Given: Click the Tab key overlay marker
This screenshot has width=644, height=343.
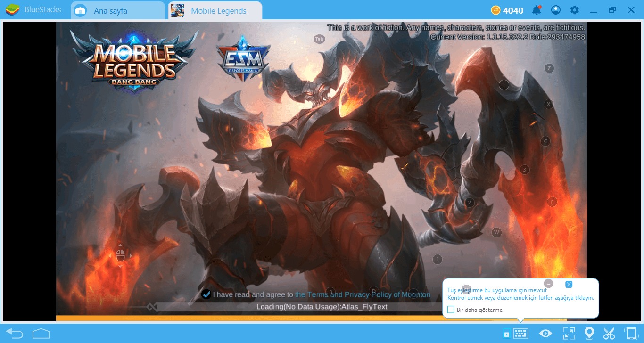Looking at the screenshot, I should (x=320, y=39).
